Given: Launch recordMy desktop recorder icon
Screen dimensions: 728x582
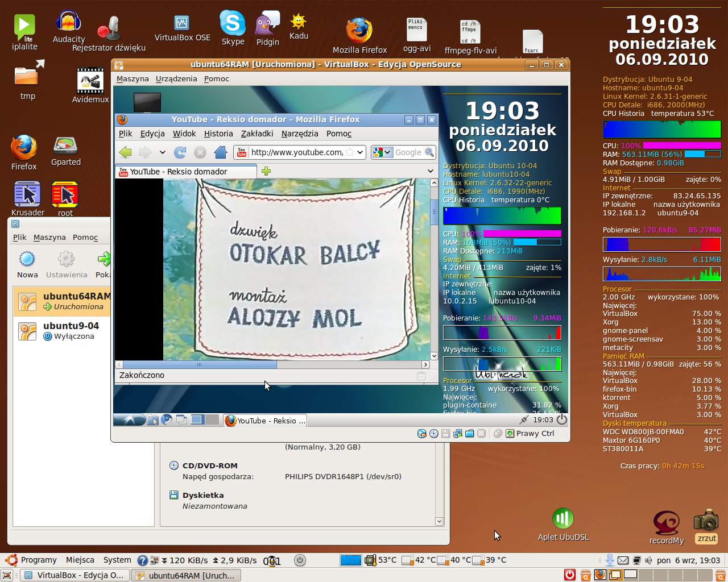Looking at the screenshot, I should pos(667,527).
